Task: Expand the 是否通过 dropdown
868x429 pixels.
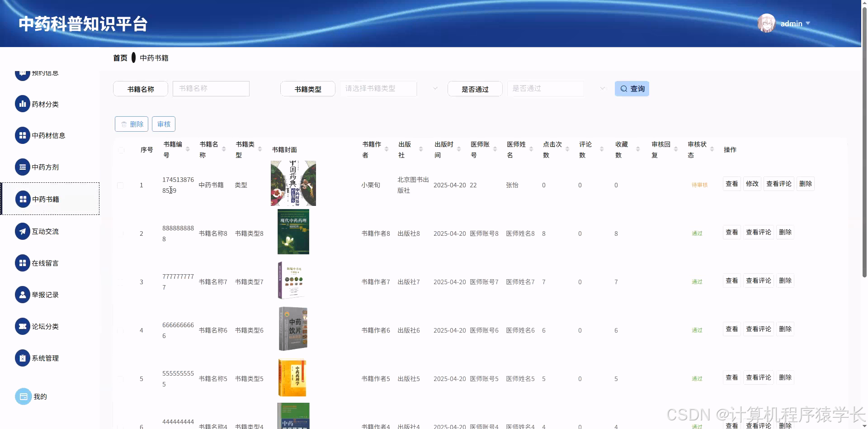Action: [545, 88]
